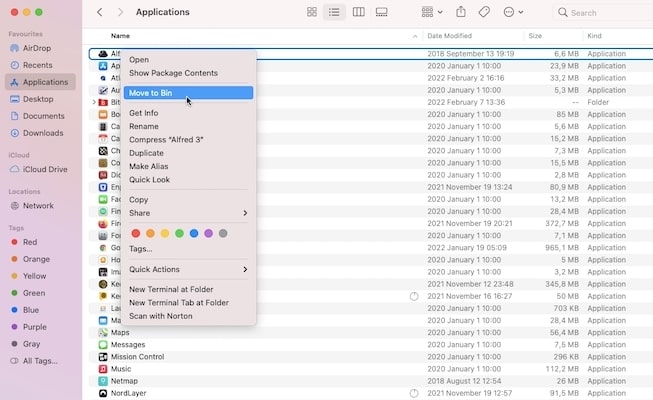The height and width of the screenshot is (400, 653).
Task: Apply orange color tag in context menu
Action: click(x=150, y=233)
